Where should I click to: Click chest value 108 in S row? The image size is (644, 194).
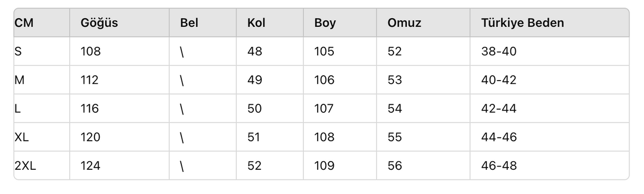pyautogui.click(x=91, y=52)
